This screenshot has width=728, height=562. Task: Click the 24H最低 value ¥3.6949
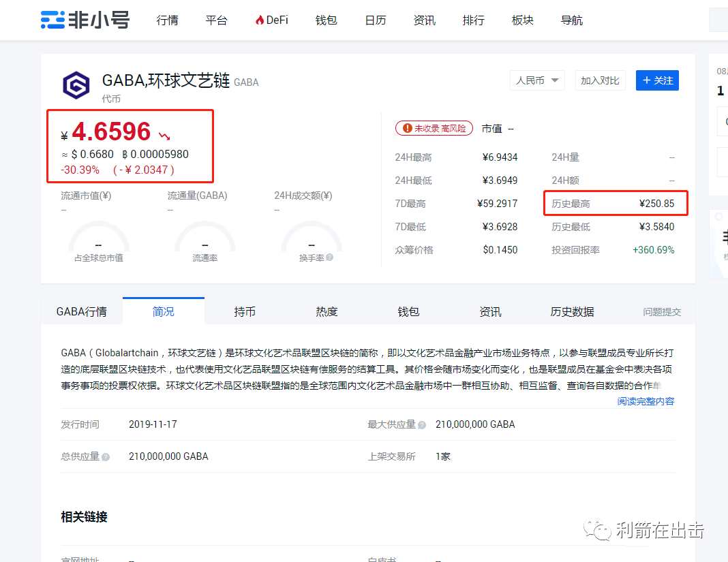tap(500, 181)
